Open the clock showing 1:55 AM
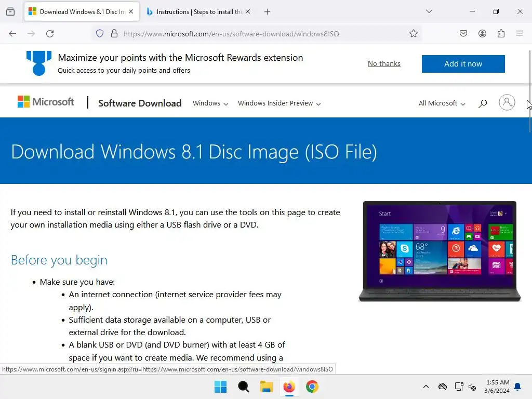Screen dimensions: 532x399 click(497, 387)
